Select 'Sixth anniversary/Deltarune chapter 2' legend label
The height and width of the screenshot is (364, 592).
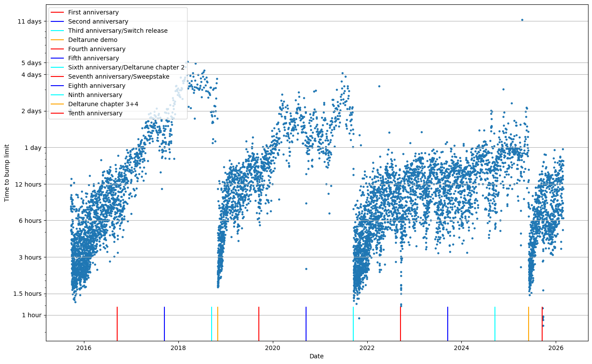(x=126, y=68)
